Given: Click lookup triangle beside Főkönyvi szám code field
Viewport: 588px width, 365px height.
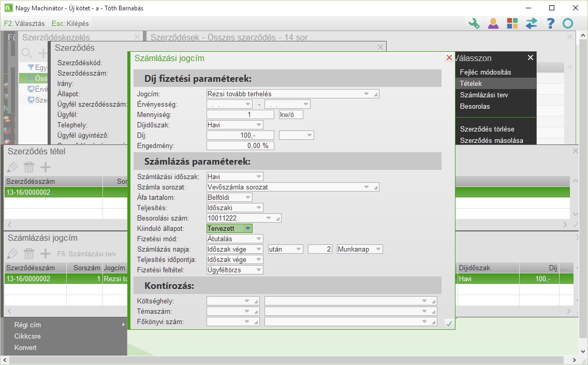Looking at the screenshot, I should [x=256, y=322].
